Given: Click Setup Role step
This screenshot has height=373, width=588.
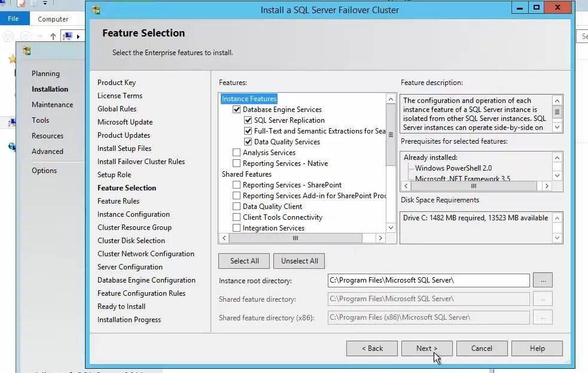Looking at the screenshot, I should tap(114, 174).
